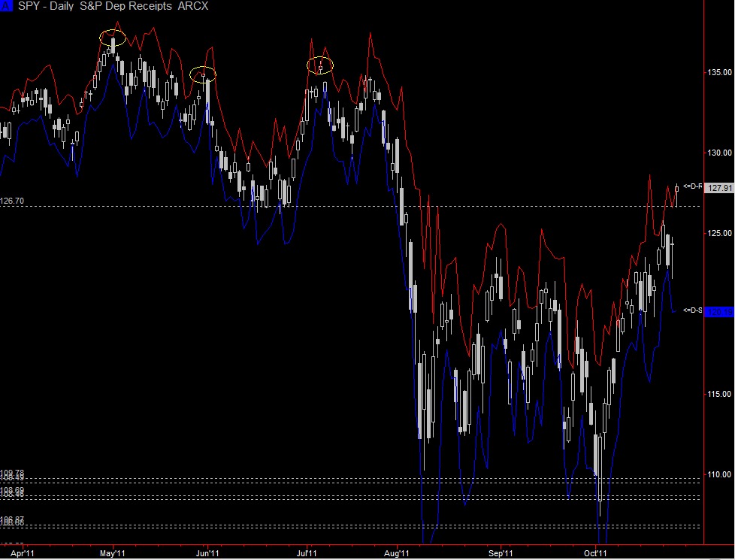Select the yellow circle near May'11 peak

point(113,38)
